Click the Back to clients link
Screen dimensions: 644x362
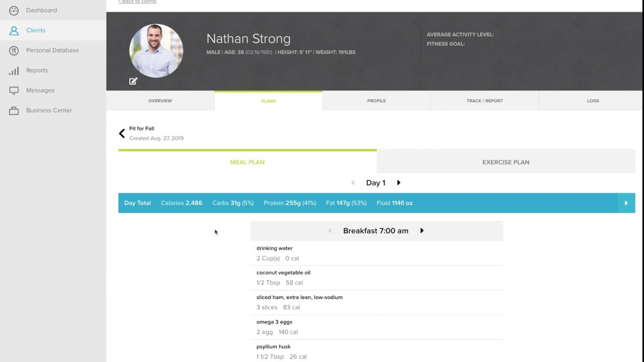(137, 2)
